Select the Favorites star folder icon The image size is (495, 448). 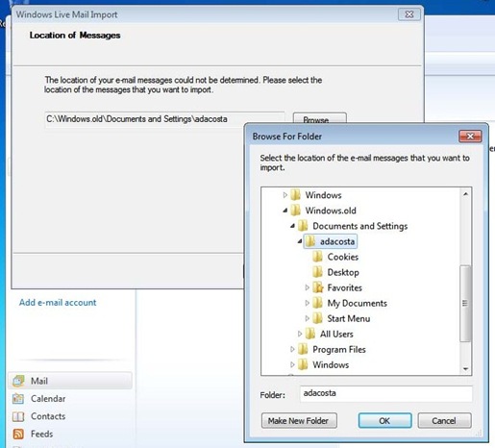[318, 287]
